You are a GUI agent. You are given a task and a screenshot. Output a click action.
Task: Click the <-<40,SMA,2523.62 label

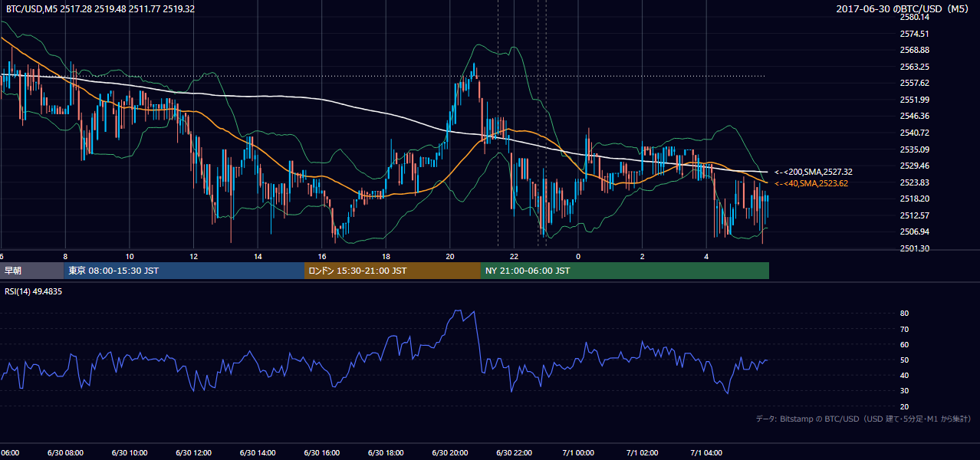coord(811,183)
